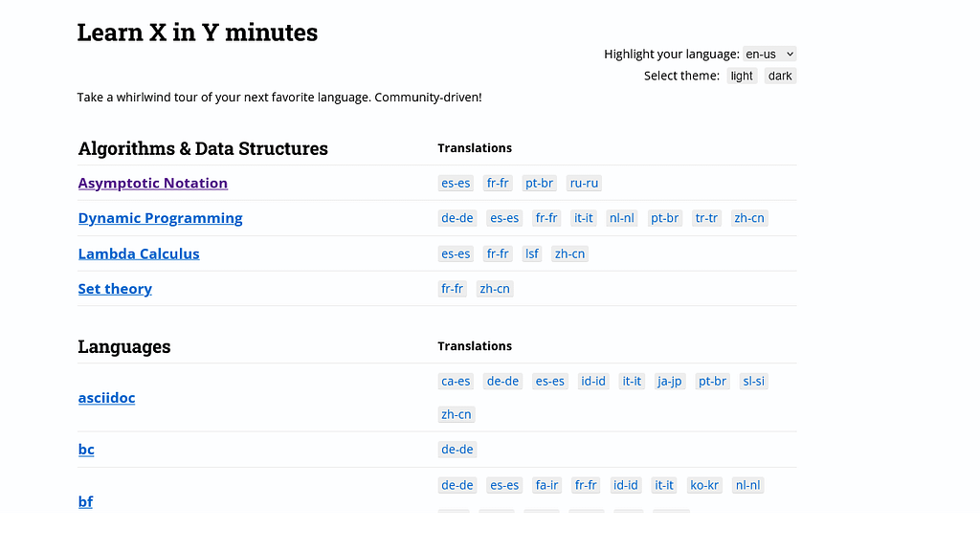Click the Learn X in Y minutes title
Image resolution: width=980 pixels, height=550 pixels.
click(197, 33)
